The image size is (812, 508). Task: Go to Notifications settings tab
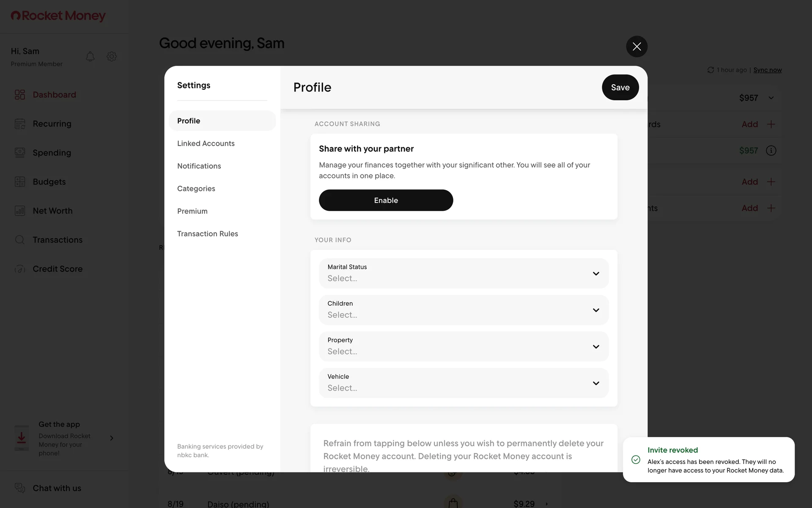[x=199, y=166]
